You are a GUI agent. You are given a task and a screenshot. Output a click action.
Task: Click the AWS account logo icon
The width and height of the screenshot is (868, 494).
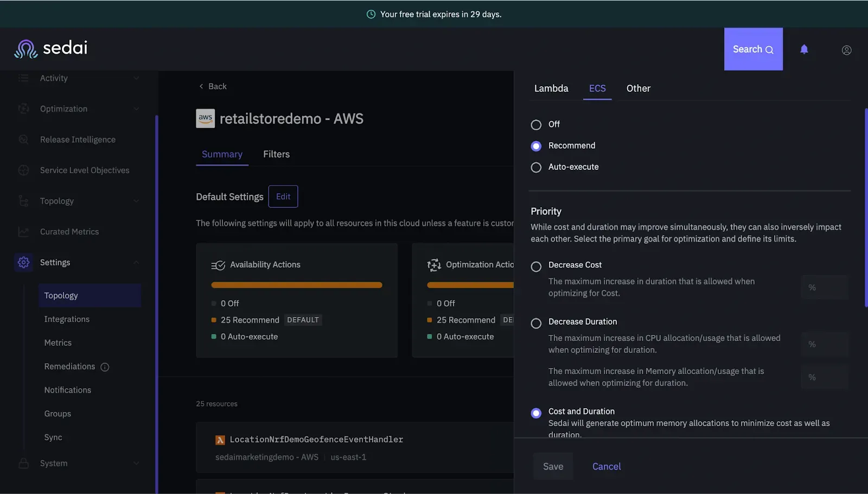click(205, 118)
